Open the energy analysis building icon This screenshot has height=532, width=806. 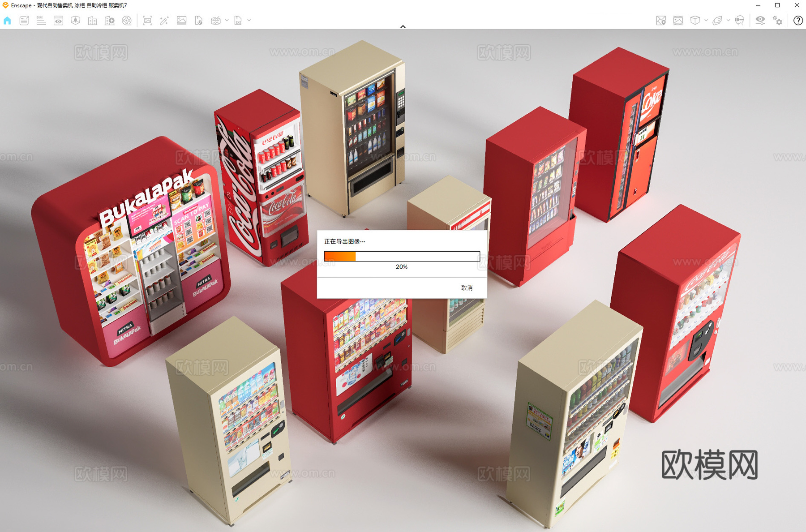pos(110,21)
